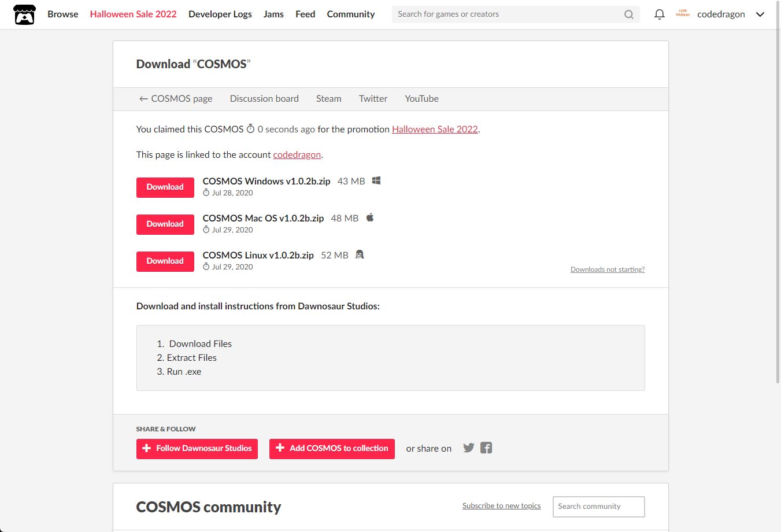Open the codedragon username menu
781x532 pixels.
pyautogui.click(x=721, y=14)
